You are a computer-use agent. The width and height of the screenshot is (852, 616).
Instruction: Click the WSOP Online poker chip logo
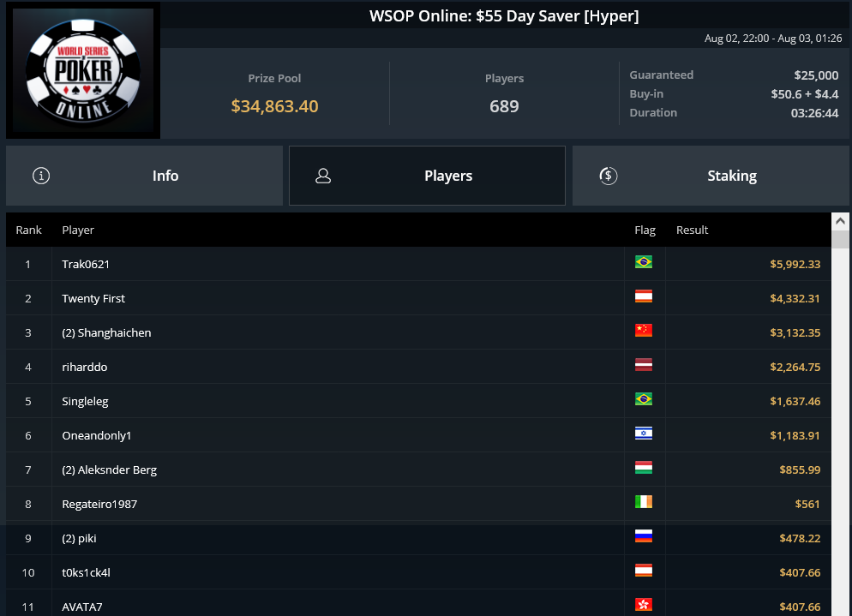tap(83, 70)
